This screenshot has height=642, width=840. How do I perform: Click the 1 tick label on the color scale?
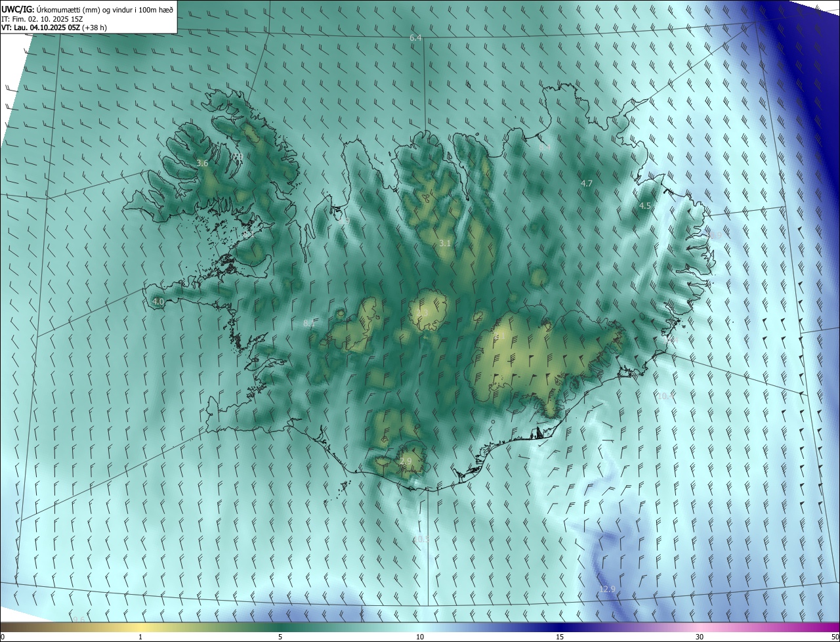point(140,637)
